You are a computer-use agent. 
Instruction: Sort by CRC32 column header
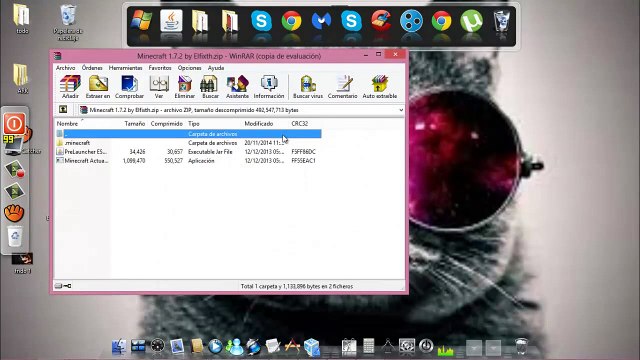(x=300, y=123)
